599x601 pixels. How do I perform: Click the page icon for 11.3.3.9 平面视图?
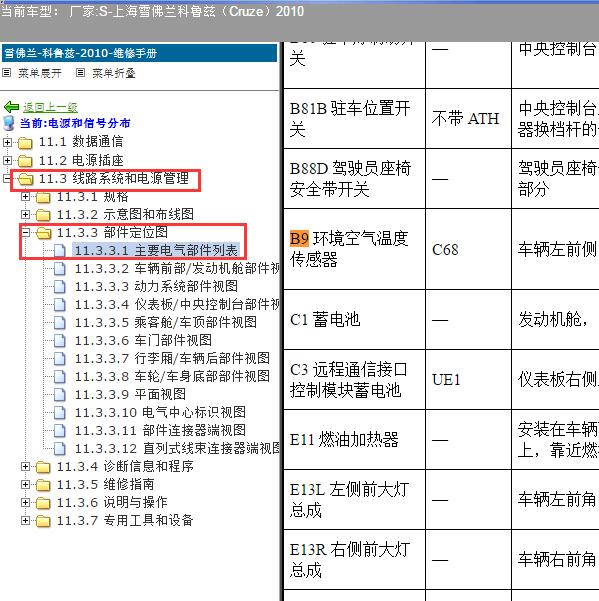click(59, 394)
